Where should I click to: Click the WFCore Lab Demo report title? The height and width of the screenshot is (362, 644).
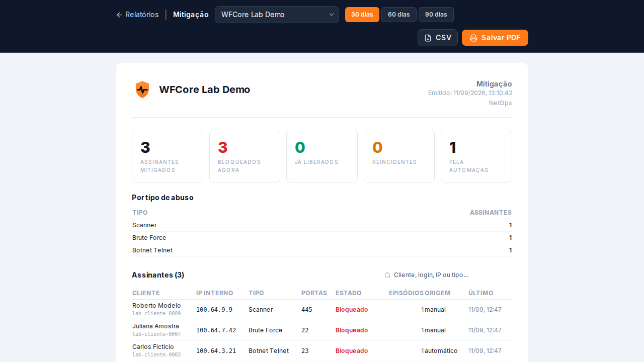[x=204, y=89]
